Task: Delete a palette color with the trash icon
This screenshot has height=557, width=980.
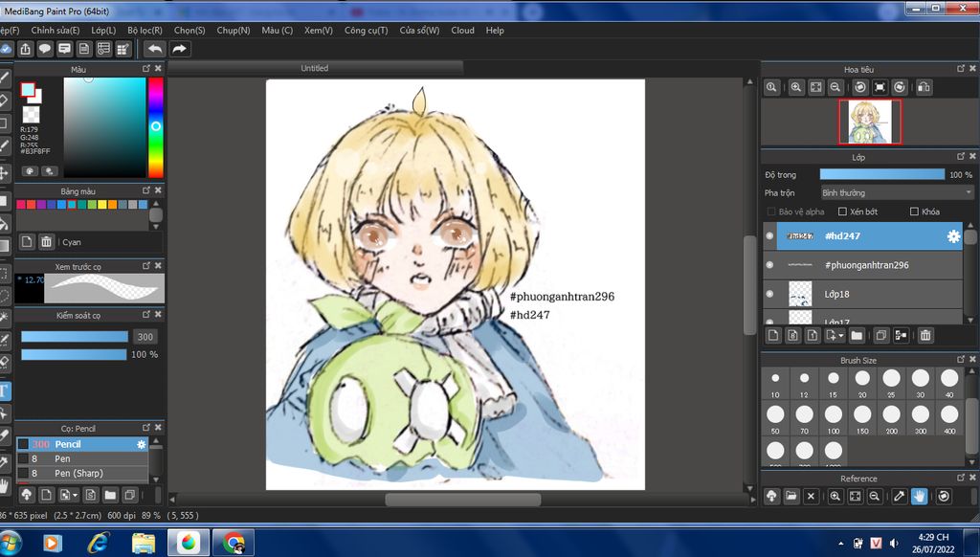Action: pos(46,242)
